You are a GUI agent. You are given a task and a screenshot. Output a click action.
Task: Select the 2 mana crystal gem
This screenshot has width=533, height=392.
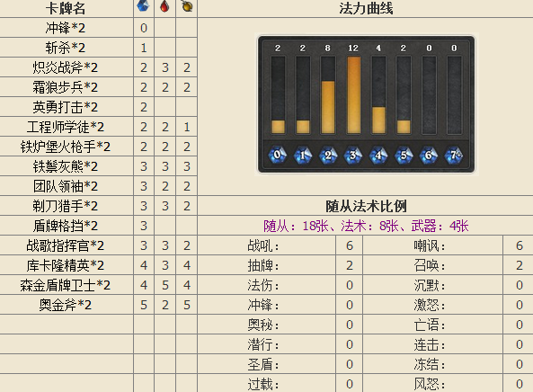[328, 156]
